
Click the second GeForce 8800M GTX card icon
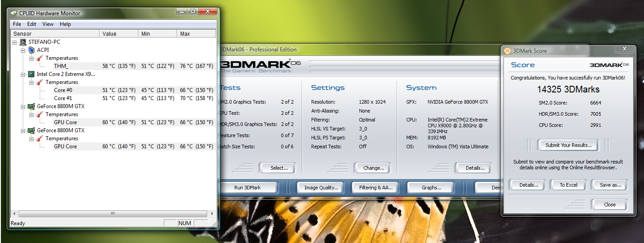pos(31,130)
